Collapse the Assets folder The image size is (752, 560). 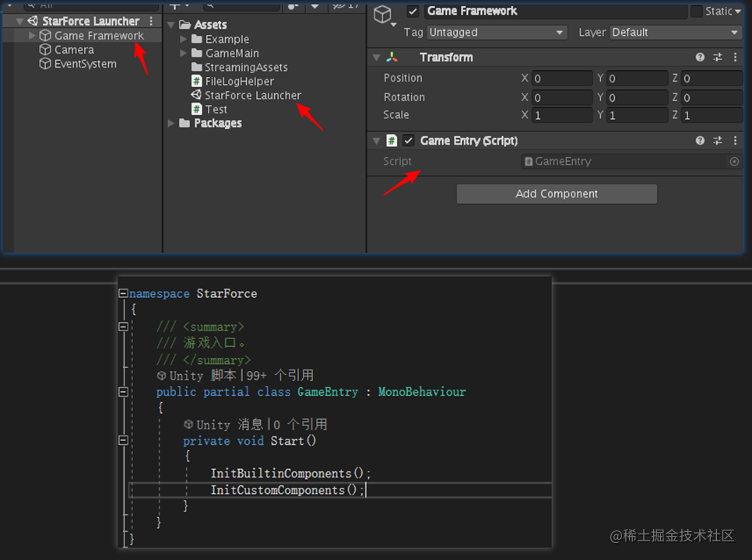[x=171, y=24]
